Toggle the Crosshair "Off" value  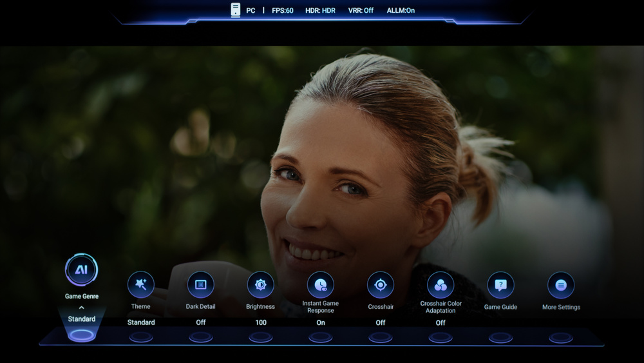point(381,322)
